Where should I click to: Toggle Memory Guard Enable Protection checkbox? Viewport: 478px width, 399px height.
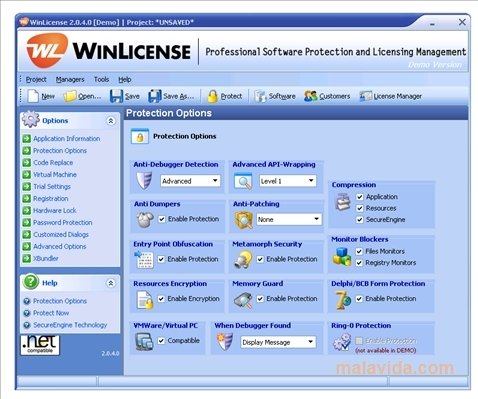(260, 299)
